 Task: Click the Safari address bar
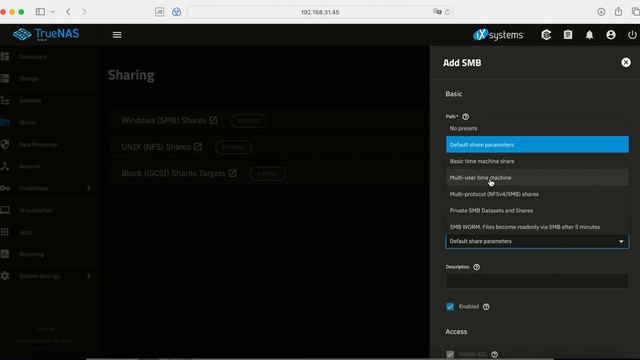pos(320,12)
